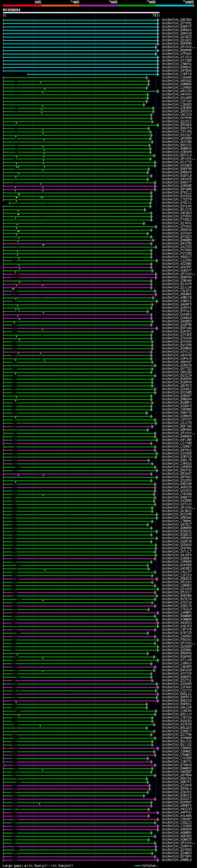The image size is (197, 868).
Task: Open last hit UniRef100_A4WRL6
Action: click(x=176, y=860)
